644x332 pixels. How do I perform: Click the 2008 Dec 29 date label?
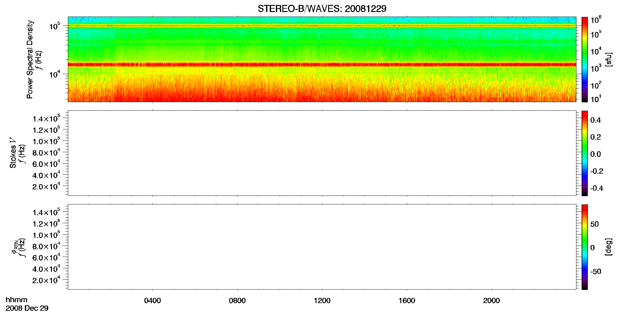coord(27,308)
